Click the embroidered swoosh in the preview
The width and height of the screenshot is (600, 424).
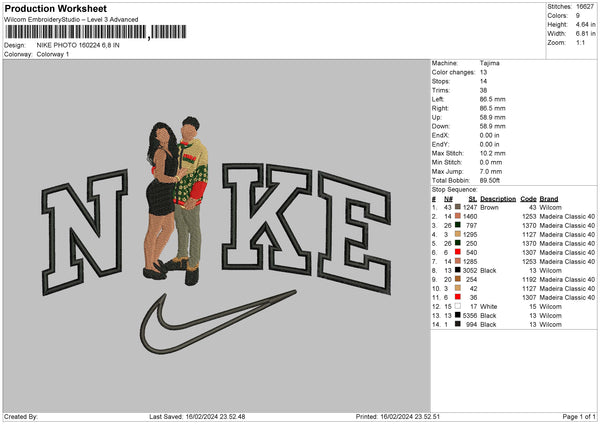click(x=218, y=322)
